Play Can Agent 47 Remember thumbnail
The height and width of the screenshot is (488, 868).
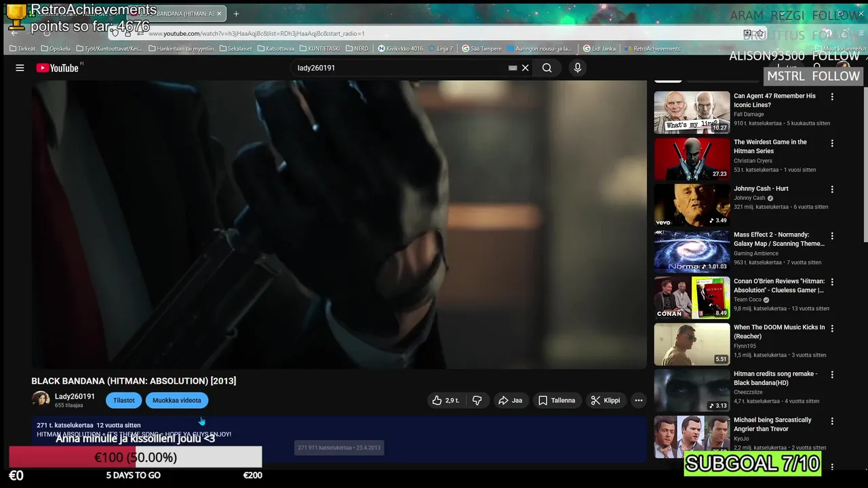(x=692, y=113)
